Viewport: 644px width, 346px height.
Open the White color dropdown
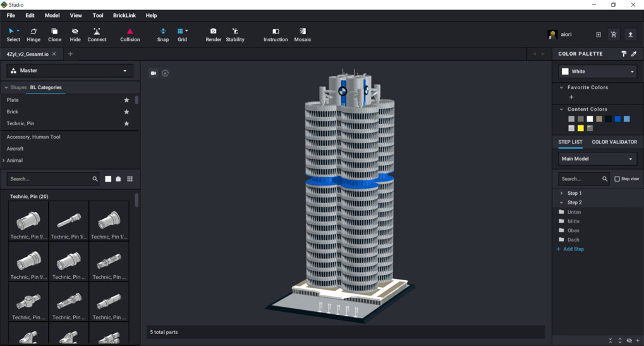(597, 71)
